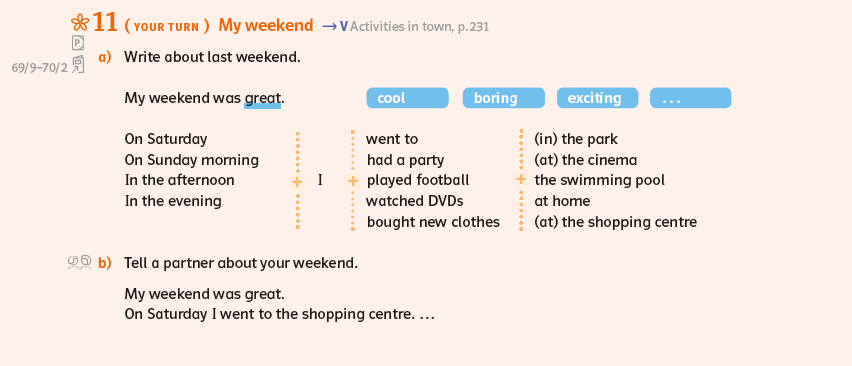Click the underlined word 'great'
The image size is (852, 366).
pos(263,99)
